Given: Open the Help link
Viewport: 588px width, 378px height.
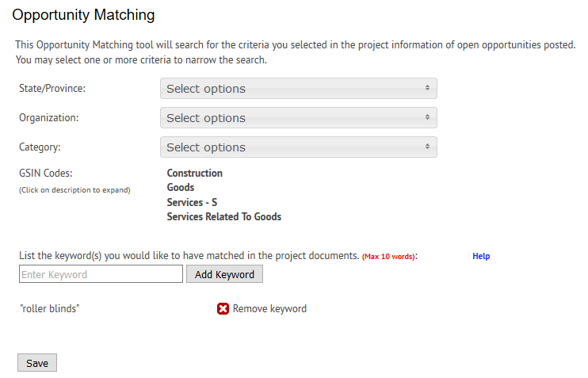Looking at the screenshot, I should click(x=481, y=257).
